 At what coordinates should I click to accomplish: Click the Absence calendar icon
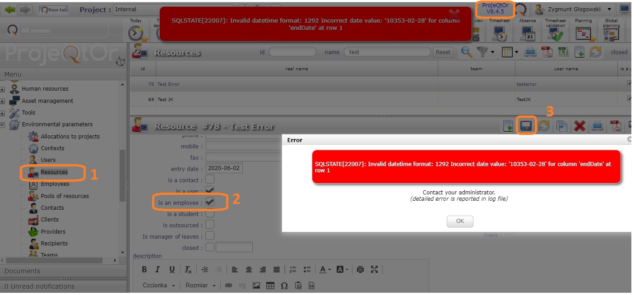click(528, 33)
